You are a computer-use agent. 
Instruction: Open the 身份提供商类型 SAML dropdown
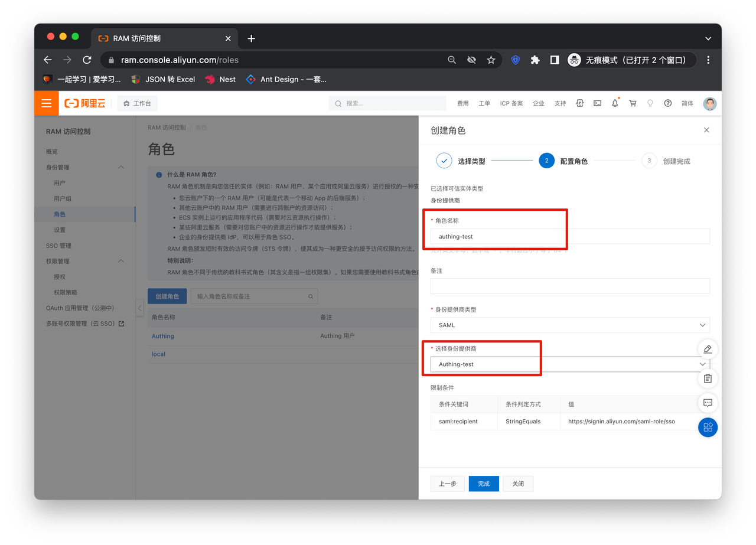point(570,325)
